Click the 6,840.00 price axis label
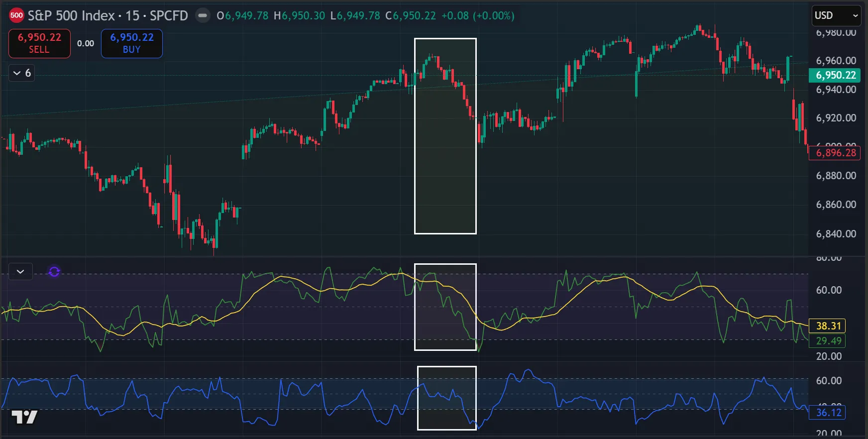Screen dimensions: 868x439 tap(836, 234)
